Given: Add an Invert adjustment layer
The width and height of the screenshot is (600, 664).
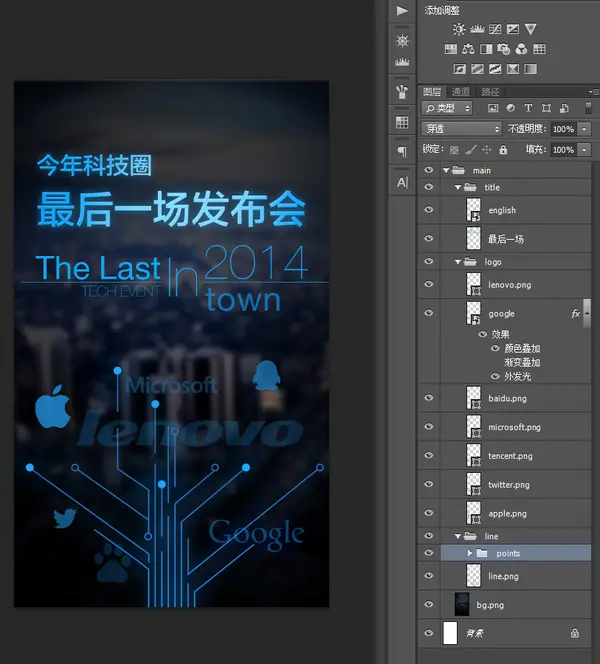Looking at the screenshot, I should tap(459, 69).
